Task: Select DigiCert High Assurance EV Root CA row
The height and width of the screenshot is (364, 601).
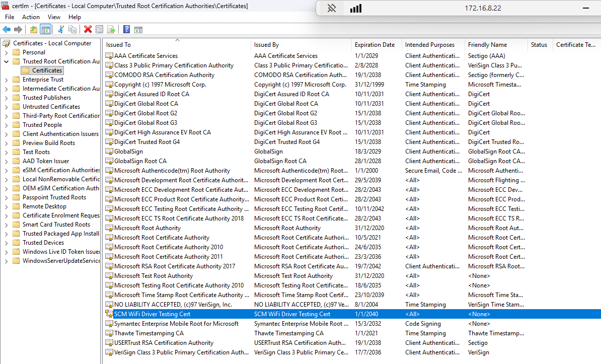Action: pos(352,132)
